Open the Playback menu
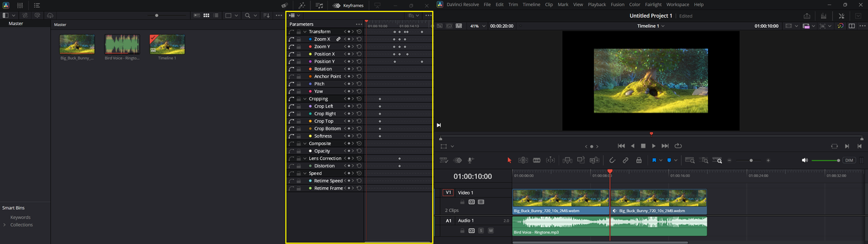Viewport: 868px width, 244px height. coord(597,5)
